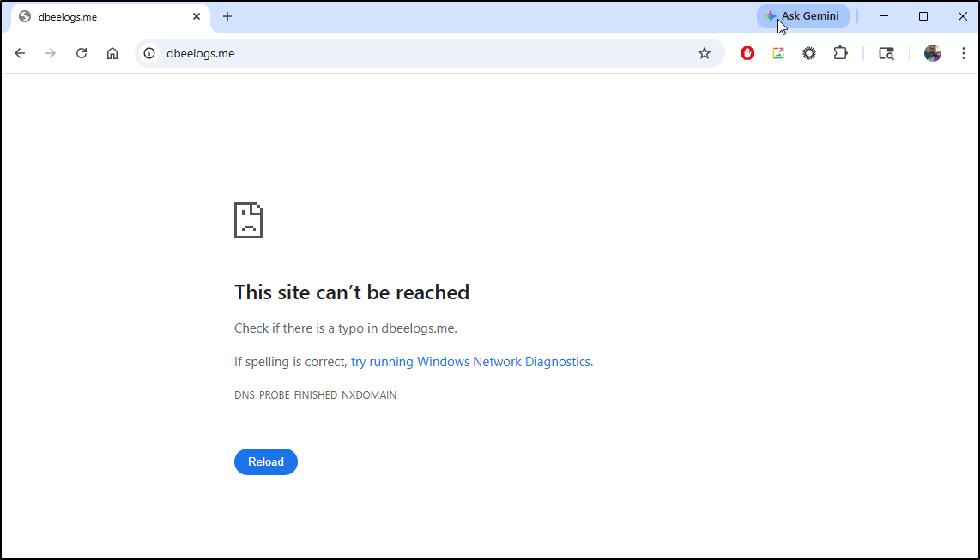This screenshot has width=980, height=560.
Task: Open the colorful image extension icon
Action: tap(778, 53)
